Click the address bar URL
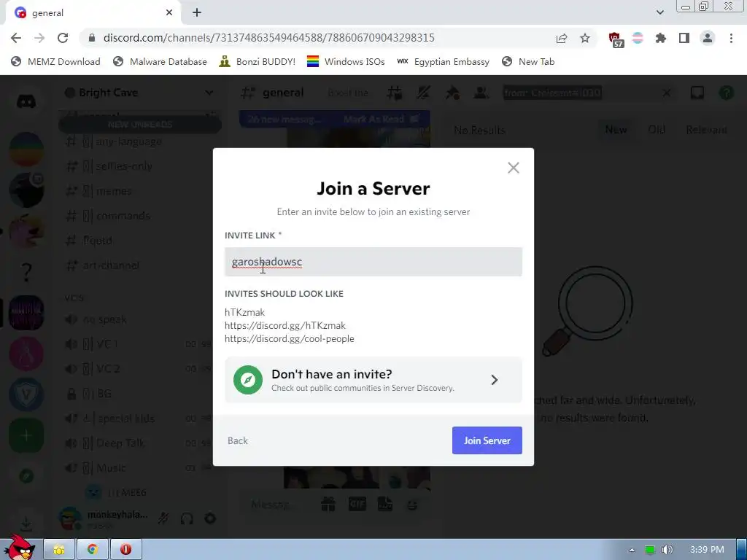 [268, 38]
